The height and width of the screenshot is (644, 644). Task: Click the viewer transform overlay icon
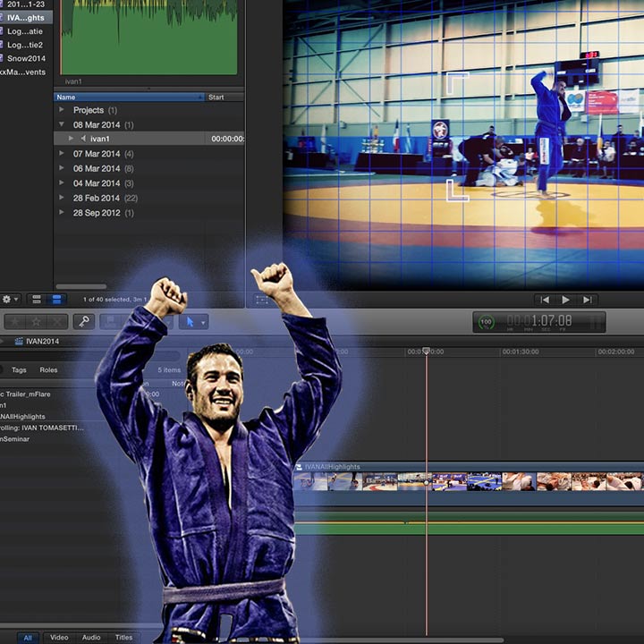[261, 300]
